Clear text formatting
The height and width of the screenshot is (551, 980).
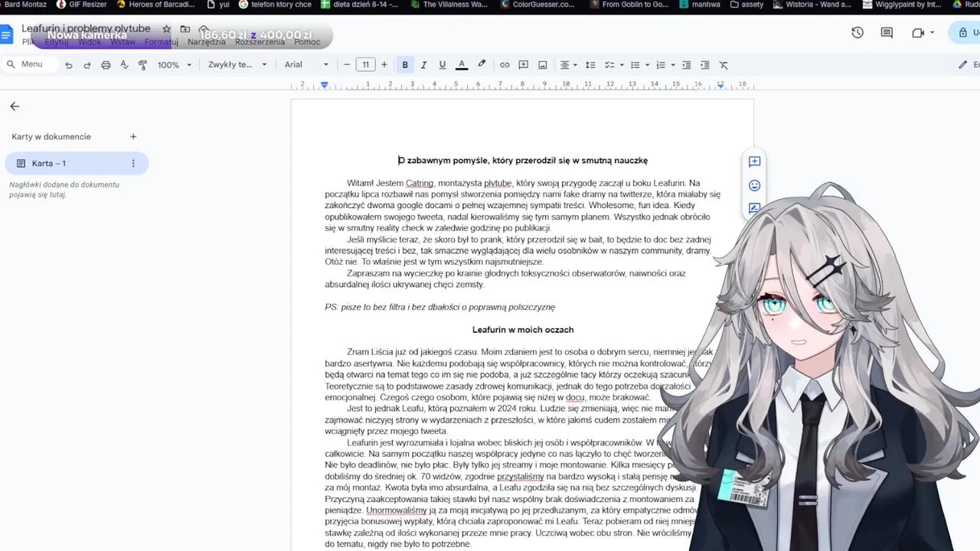[x=724, y=65]
